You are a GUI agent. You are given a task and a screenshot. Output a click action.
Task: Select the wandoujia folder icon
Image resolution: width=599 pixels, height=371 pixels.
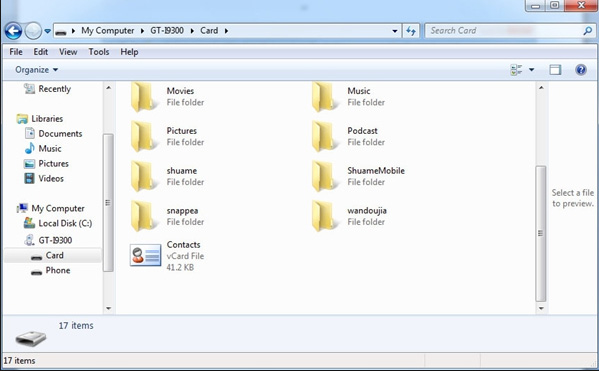click(324, 216)
